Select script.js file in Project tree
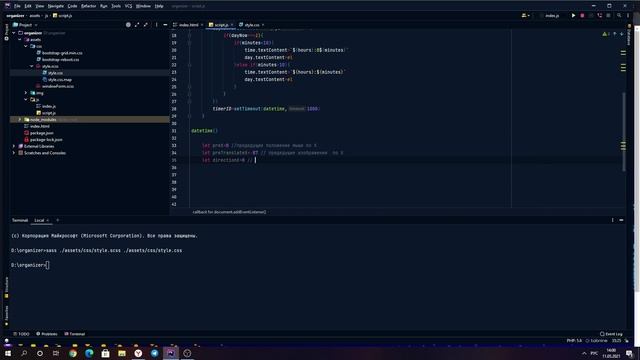 point(49,113)
